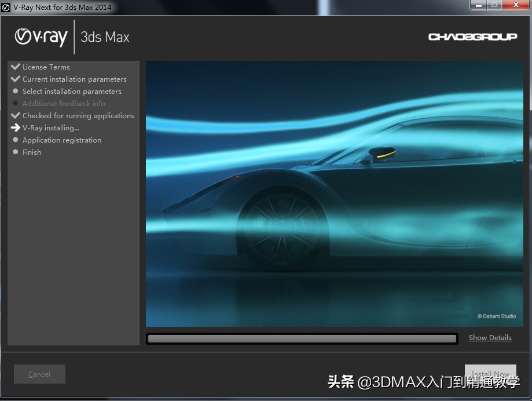
Task: Select the Application registration step bullet
Action: tap(14, 140)
